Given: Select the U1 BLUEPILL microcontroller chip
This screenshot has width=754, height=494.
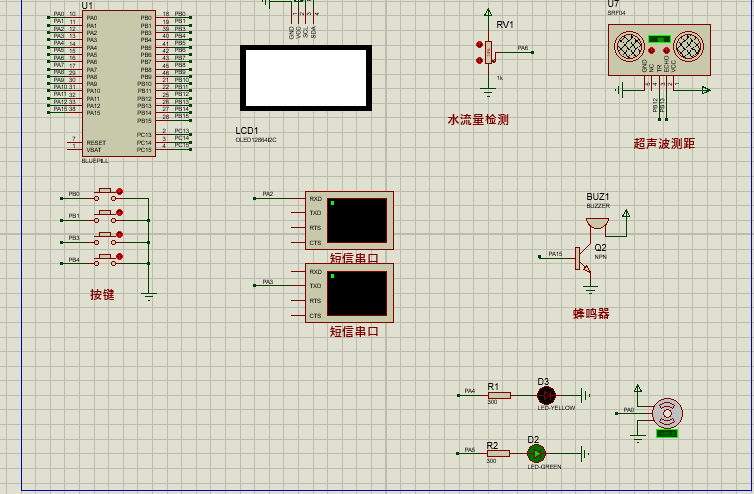Looking at the screenshot, I should pyautogui.click(x=118, y=83).
